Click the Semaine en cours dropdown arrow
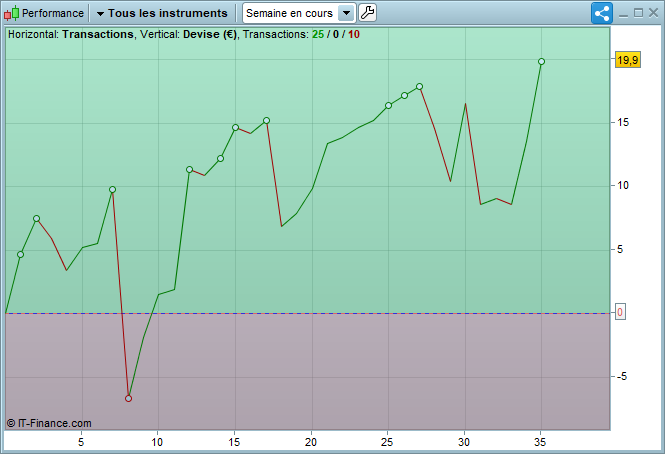 tap(346, 13)
